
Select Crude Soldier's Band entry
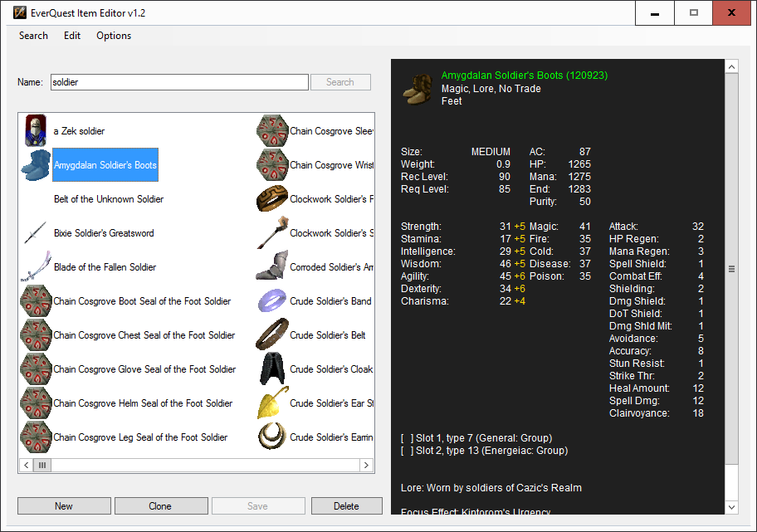(330, 301)
